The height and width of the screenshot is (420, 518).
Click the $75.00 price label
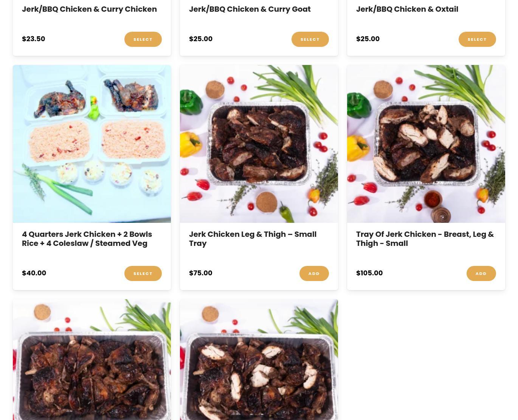click(x=201, y=273)
